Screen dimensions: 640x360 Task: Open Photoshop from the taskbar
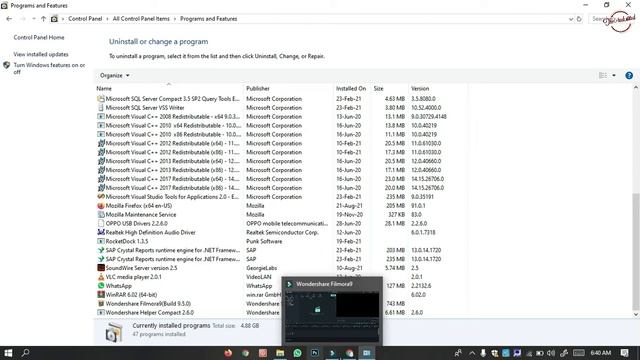[x=315, y=353]
